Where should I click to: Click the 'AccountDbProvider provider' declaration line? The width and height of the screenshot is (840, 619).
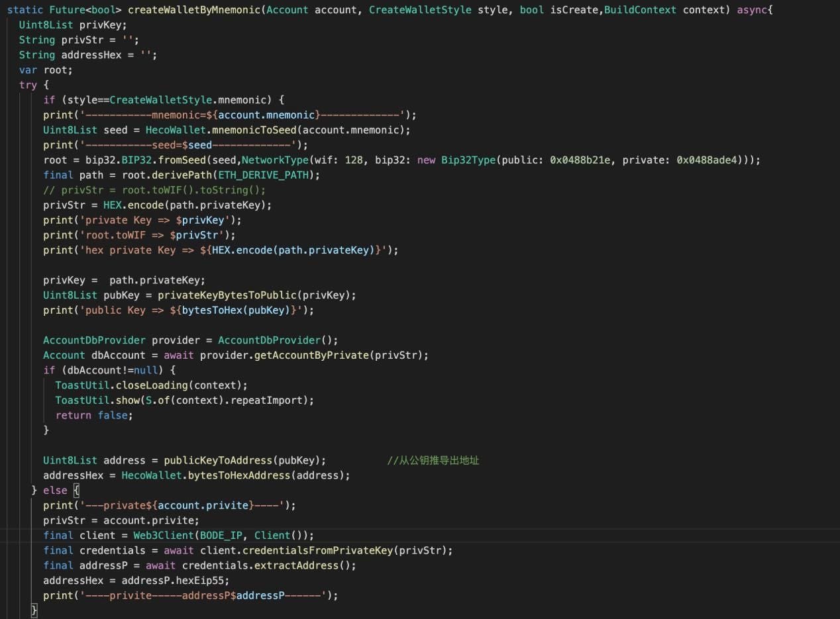(x=191, y=340)
